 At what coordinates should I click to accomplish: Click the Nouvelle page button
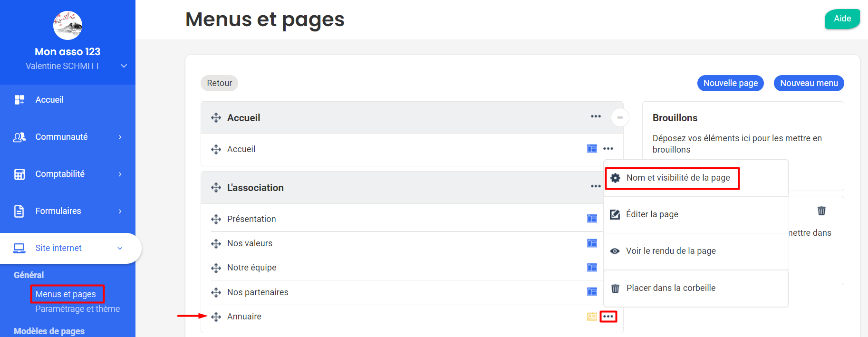coord(730,83)
